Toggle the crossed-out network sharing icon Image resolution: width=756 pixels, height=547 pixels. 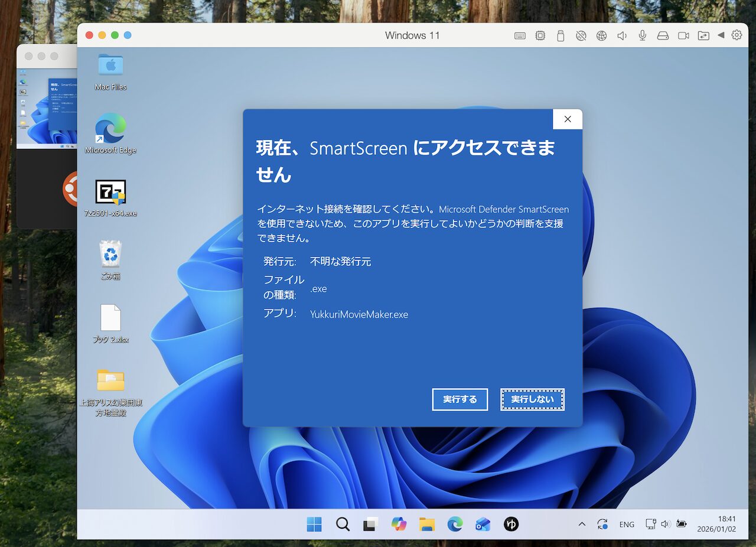pos(581,35)
